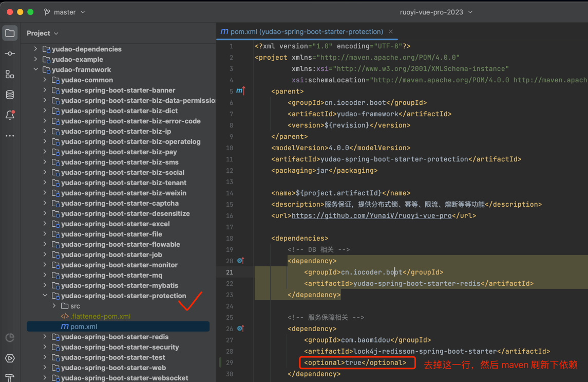This screenshot has width=588, height=382.
Task: Select the .flattened-pom.xml file
Action: click(100, 316)
